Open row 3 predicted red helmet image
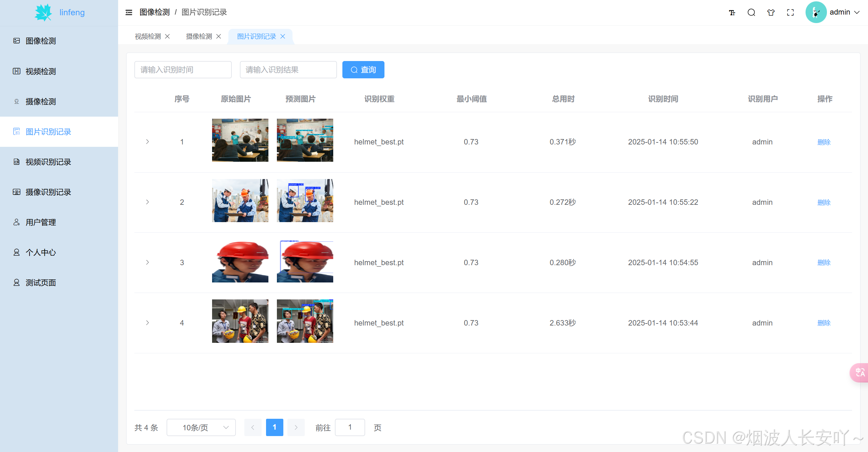This screenshot has height=452, width=868. [x=305, y=261]
